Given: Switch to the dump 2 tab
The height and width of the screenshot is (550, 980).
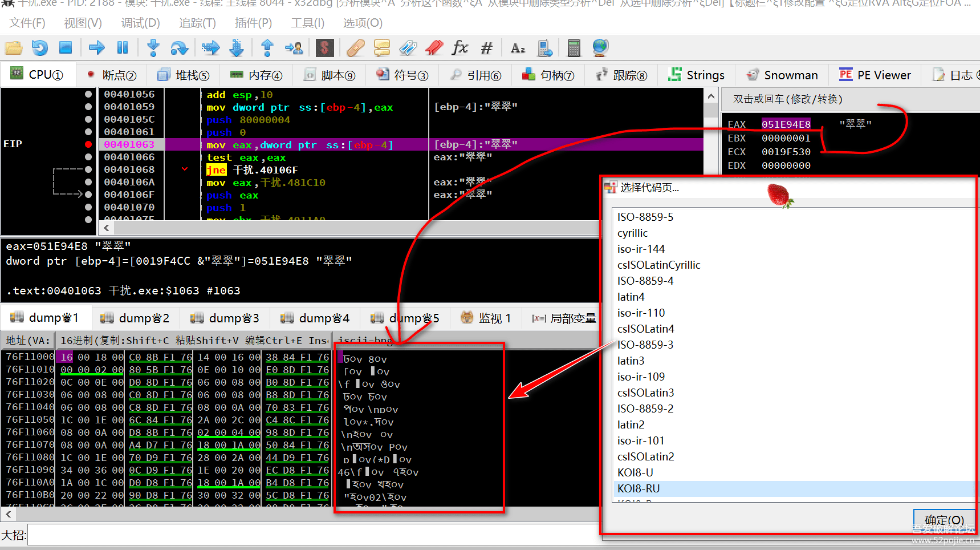Looking at the screenshot, I should [135, 318].
